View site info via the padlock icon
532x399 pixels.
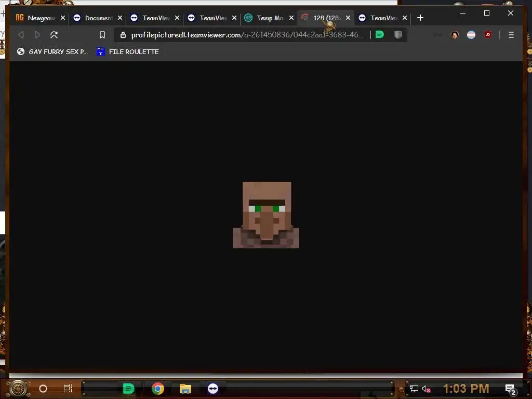click(123, 35)
